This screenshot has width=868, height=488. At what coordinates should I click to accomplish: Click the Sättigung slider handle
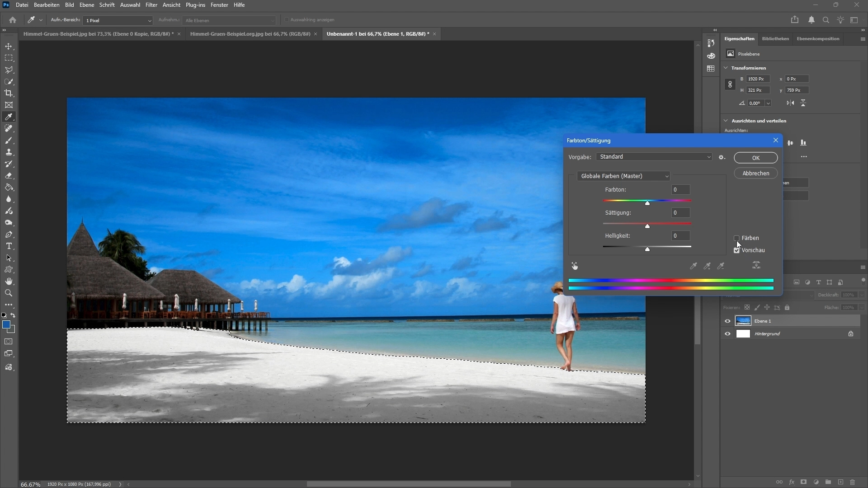point(647,226)
